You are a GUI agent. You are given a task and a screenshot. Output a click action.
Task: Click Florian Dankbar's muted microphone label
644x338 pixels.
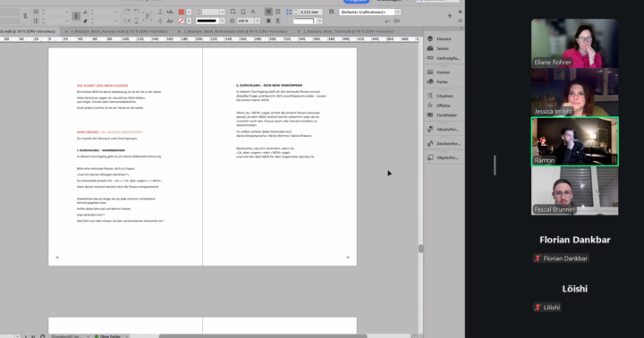coord(561,258)
